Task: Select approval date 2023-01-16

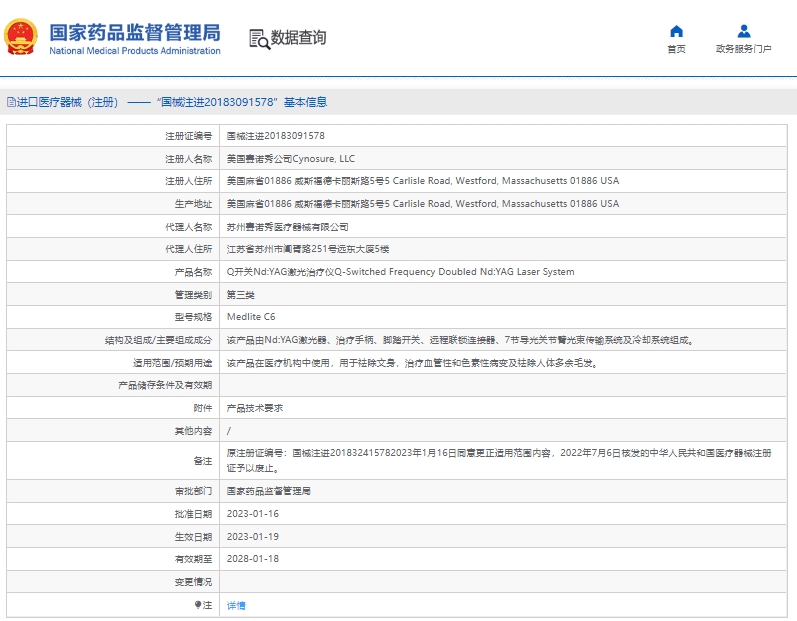Action: pyautogui.click(x=253, y=514)
